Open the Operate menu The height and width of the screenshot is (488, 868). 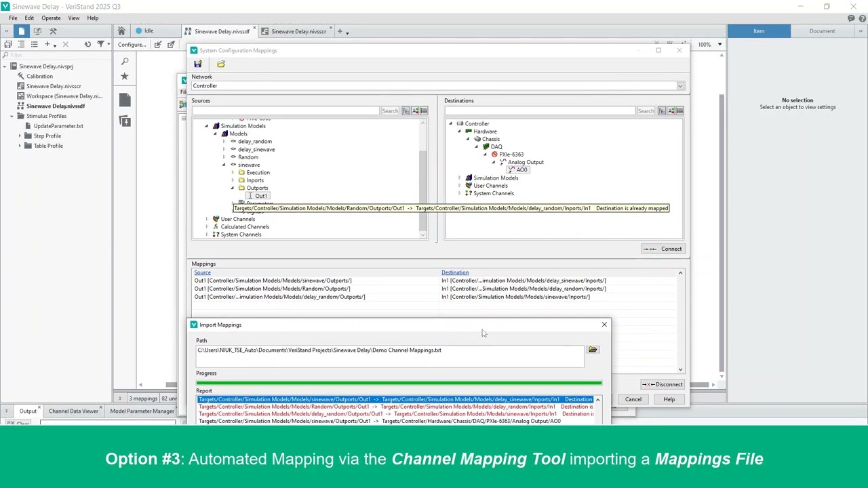(x=51, y=18)
